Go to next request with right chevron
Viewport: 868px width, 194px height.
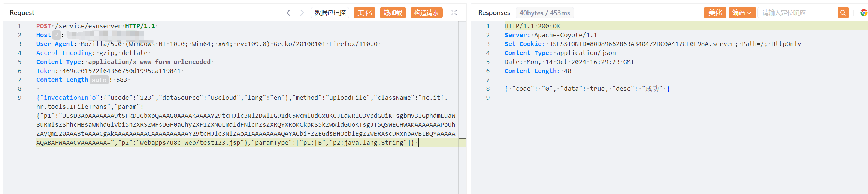pyautogui.click(x=302, y=13)
